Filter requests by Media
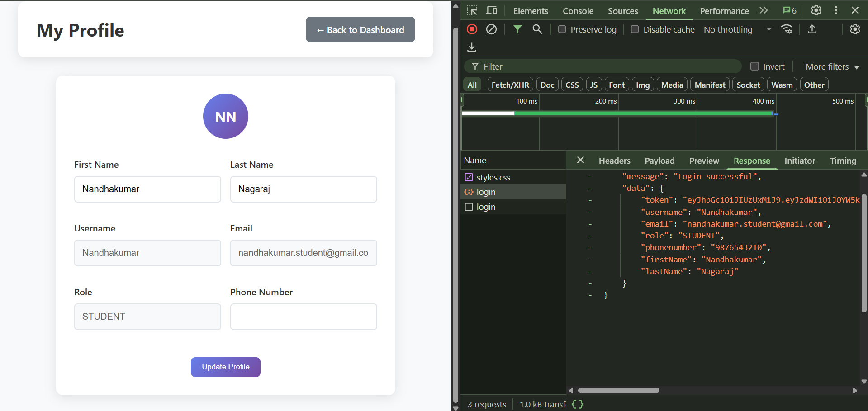The height and width of the screenshot is (411, 868). click(x=672, y=85)
